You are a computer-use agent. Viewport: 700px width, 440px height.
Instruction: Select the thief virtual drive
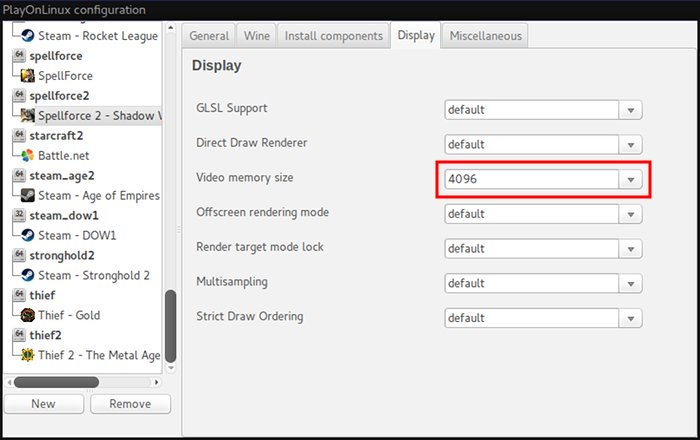42,295
